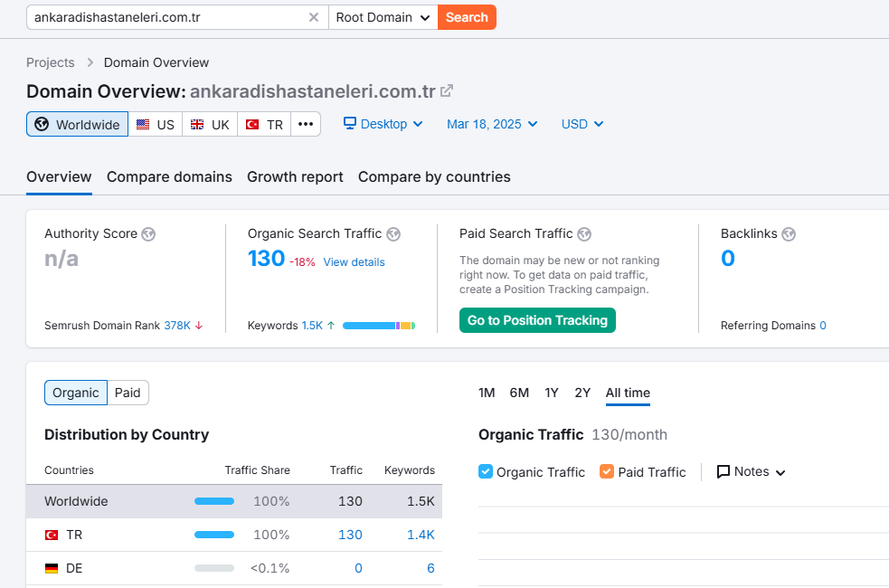Switch to Compare domains tab
This screenshot has width=889, height=588.
point(169,177)
